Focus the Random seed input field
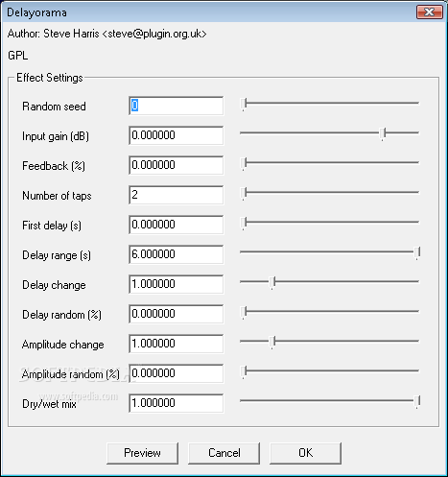Viewport: 448px width, 477px height. (177, 106)
